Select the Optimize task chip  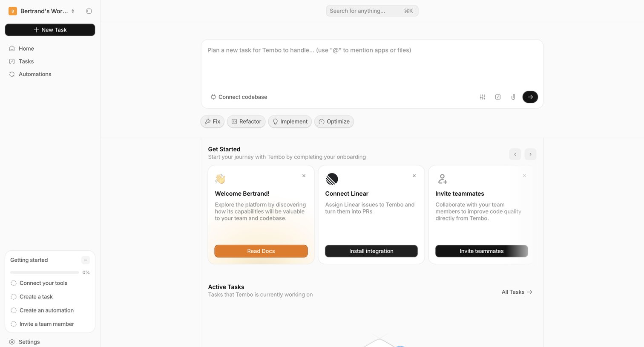pyautogui.click(x=334, y=121)
